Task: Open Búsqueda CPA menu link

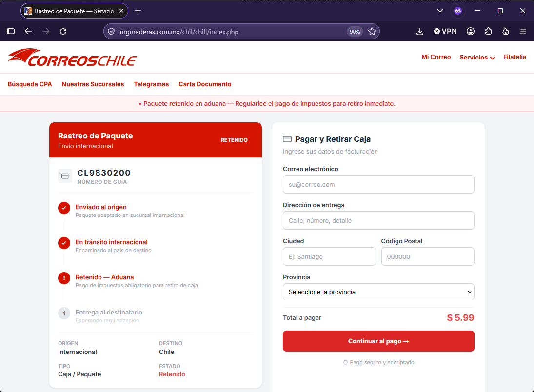Action: (x=30, y=84)
